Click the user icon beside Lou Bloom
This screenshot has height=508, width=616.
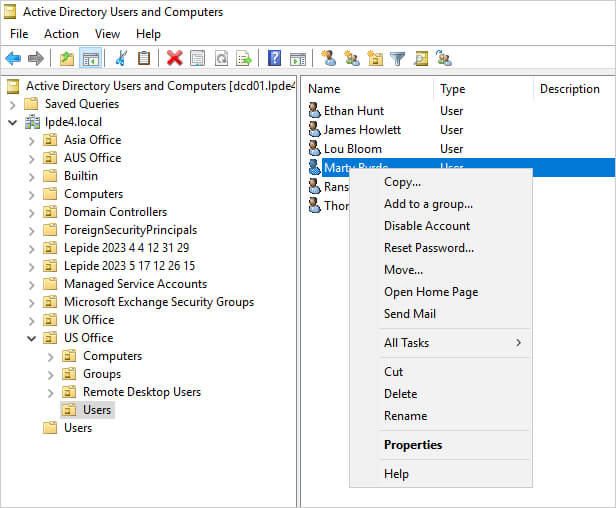314,149
